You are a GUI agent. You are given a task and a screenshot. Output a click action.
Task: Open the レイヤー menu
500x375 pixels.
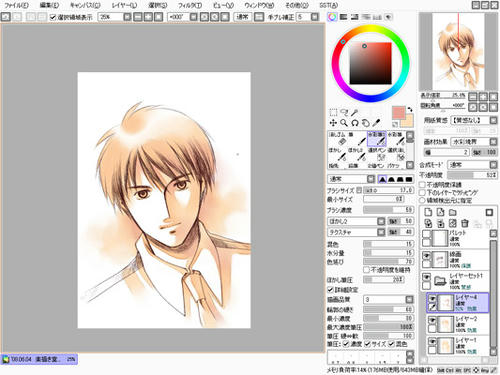pos(124,5)
